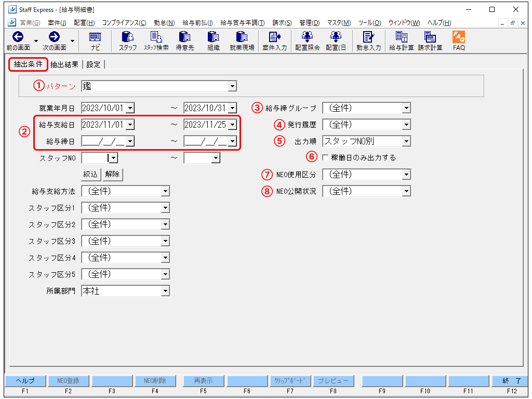The width and height of the screenshot is (532, 399).
Task: Click the スタッフNO end input field
Action: point(198,158)
